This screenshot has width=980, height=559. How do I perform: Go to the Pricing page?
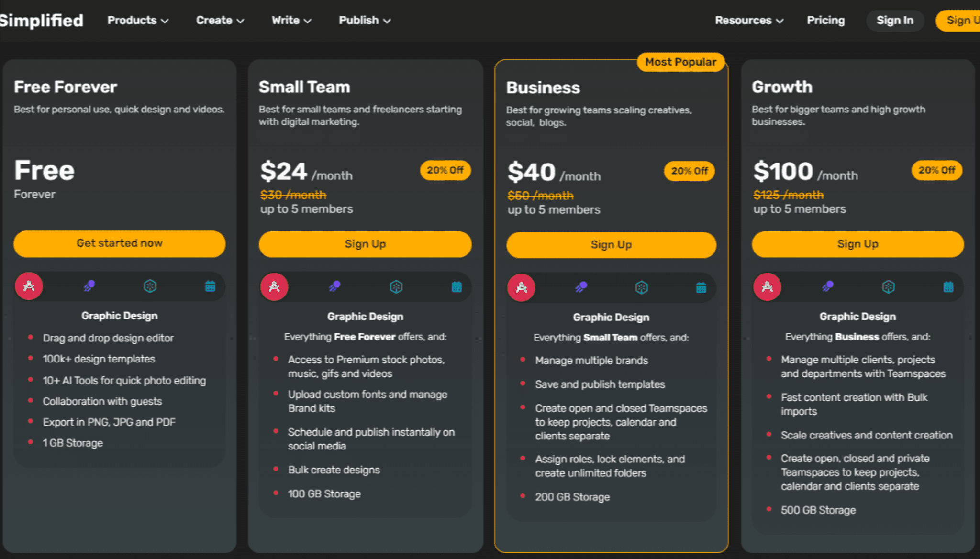click(825, 20)
